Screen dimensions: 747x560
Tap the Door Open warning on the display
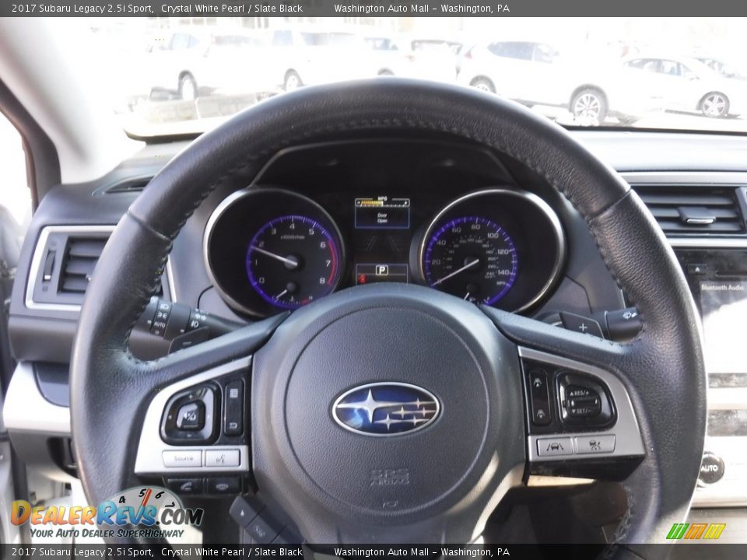[x=382, y=218]
